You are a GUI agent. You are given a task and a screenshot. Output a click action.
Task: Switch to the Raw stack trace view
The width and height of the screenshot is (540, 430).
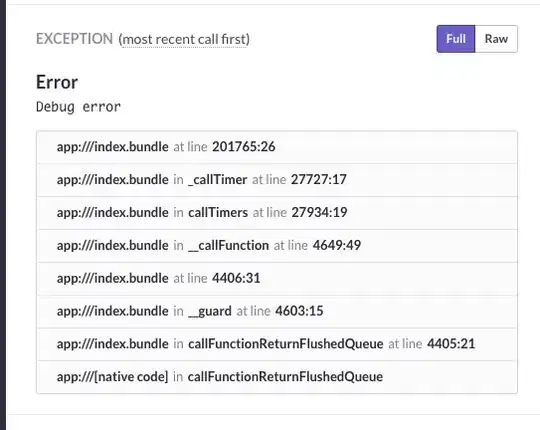pyautogui.click(x=496, y=39)
